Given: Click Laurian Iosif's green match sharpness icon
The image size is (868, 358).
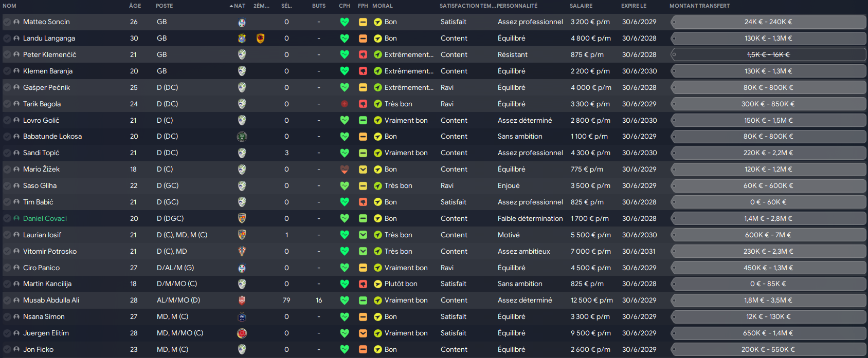Looking at the screenshot, I should [363, 235].
